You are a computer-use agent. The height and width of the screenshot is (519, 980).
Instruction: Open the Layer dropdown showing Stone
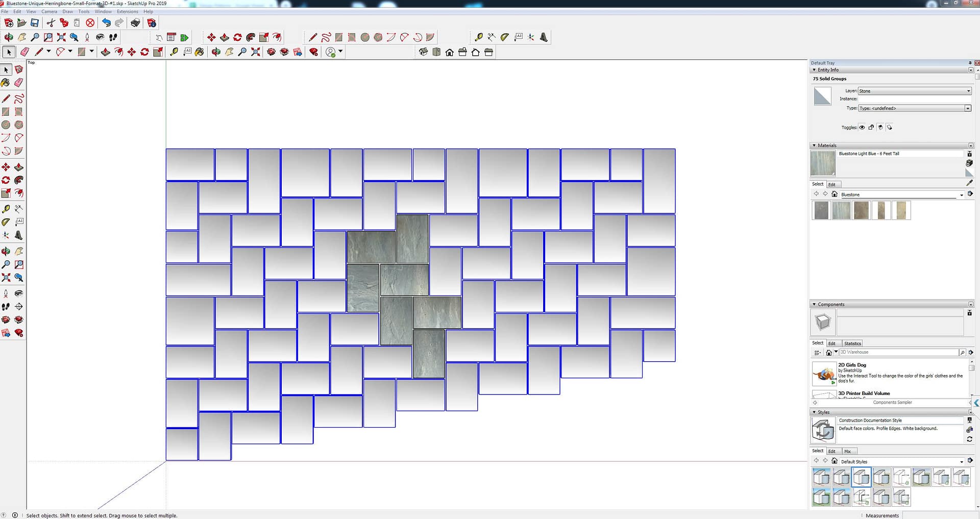coord(914,91)
